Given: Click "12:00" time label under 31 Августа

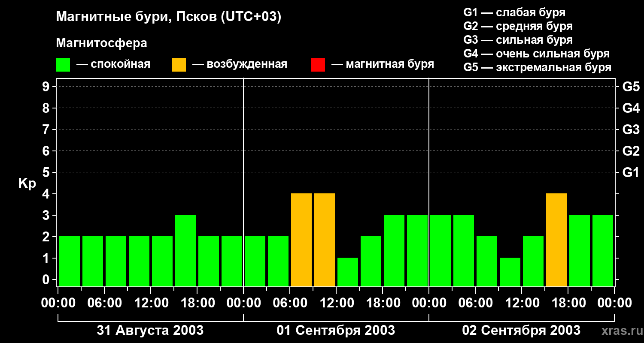Looking at the screenshot, I should (151, 303).
